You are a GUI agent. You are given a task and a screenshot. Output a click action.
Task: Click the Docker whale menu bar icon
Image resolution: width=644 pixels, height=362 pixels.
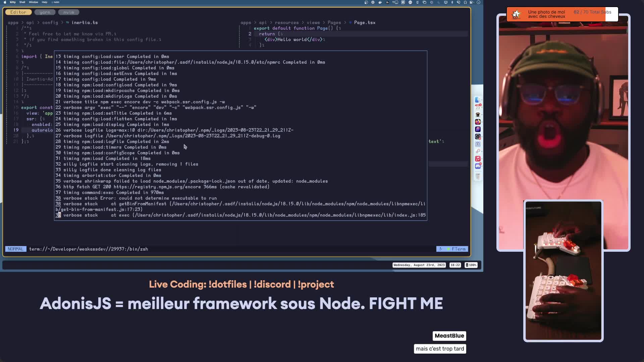click(x=380, y=2)
